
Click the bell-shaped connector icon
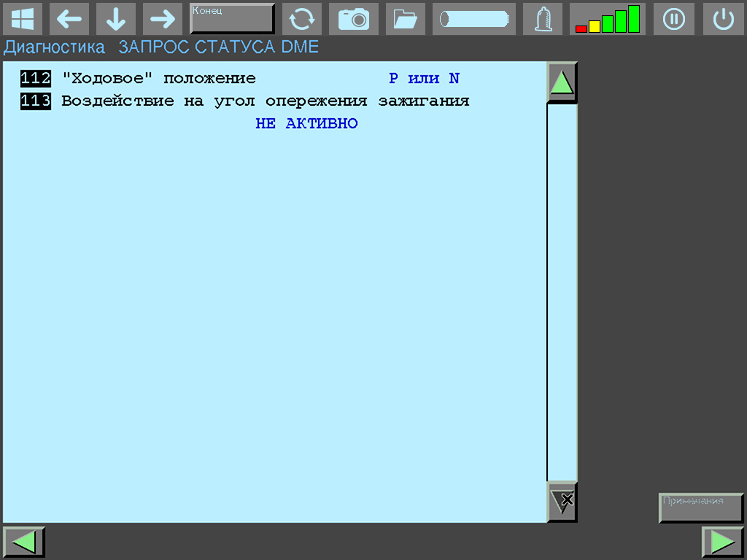[542, 19]
